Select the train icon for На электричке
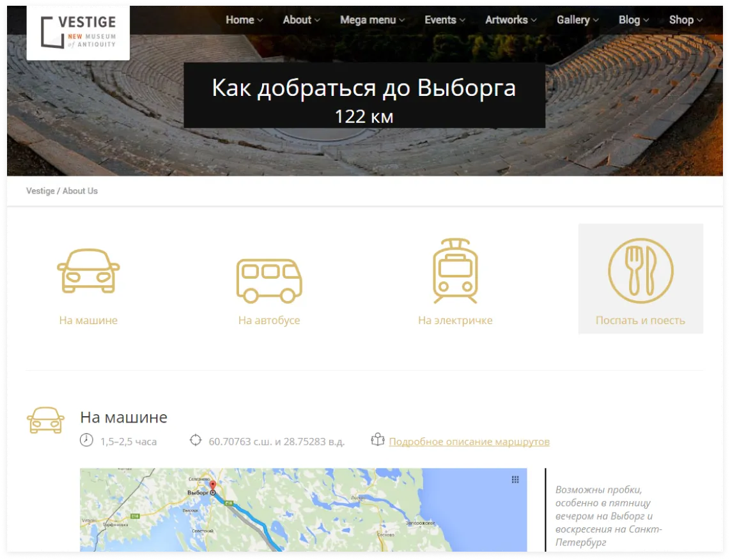730x560 pixels. (455, 271)
